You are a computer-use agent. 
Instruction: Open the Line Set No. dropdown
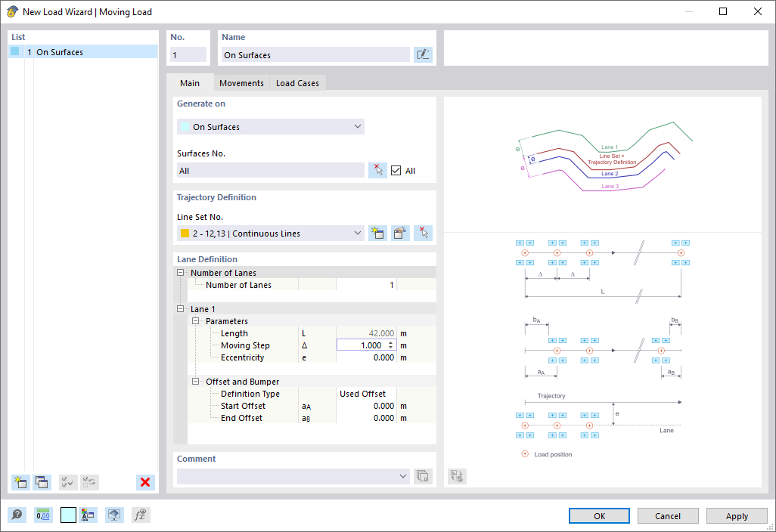(x=359, y=233)
